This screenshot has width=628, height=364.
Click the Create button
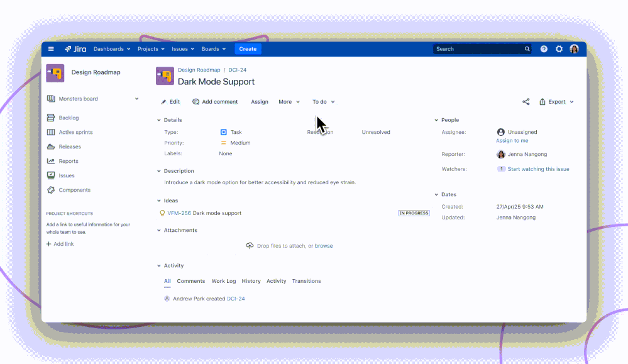[248, 48]
